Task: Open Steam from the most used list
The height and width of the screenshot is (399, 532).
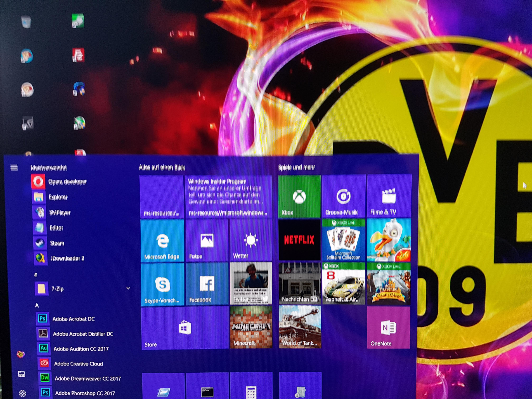Action: pos(57,243)
